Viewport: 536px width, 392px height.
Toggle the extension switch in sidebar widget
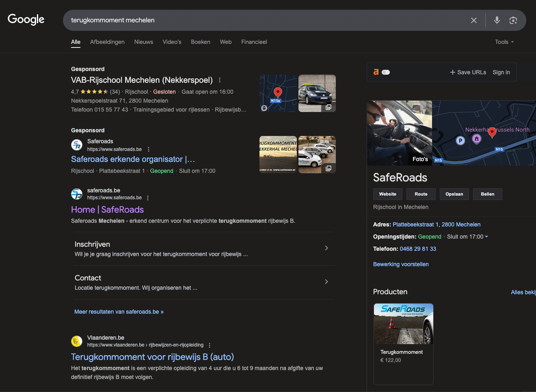(x=386, y=72)
